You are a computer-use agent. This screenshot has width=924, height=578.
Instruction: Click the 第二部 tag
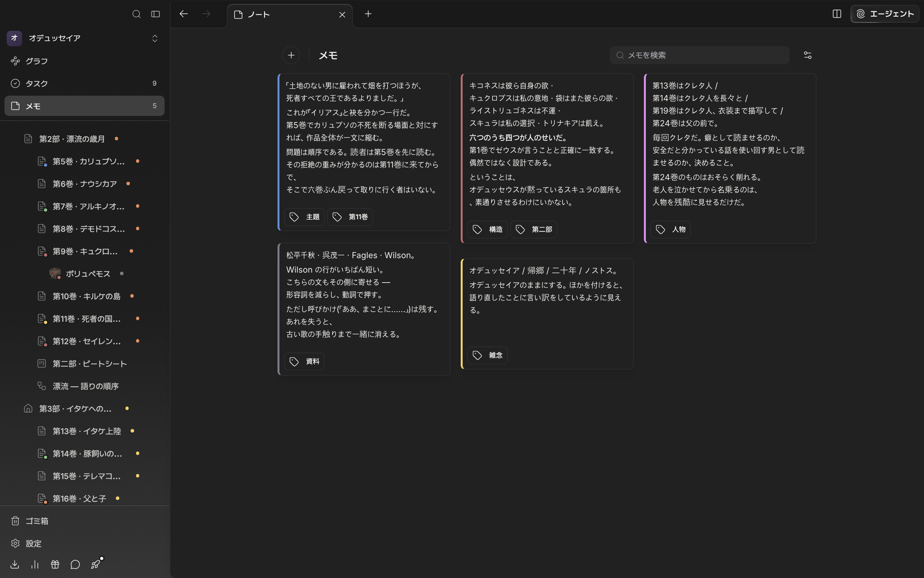[534, 229]
